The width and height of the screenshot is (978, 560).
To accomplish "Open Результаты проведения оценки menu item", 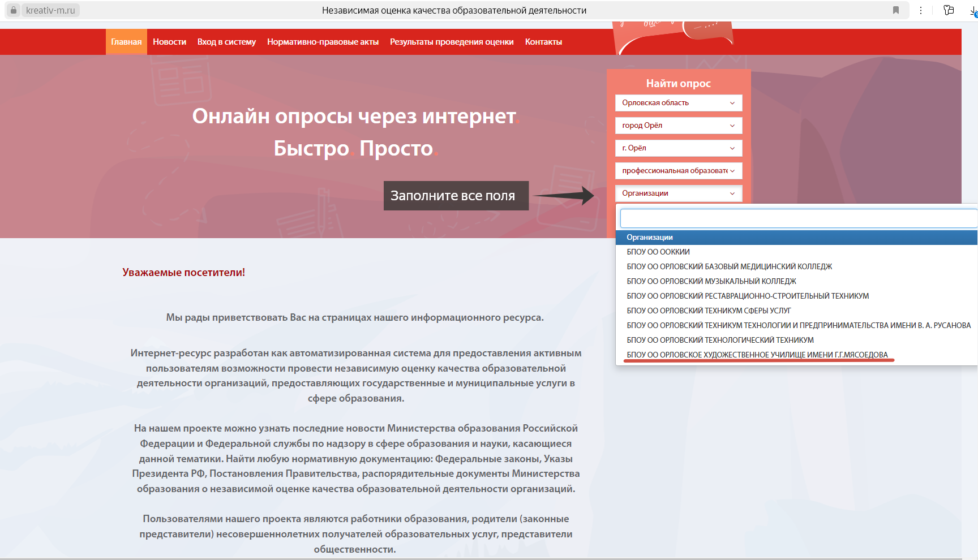I will click(x=452, y=42).
